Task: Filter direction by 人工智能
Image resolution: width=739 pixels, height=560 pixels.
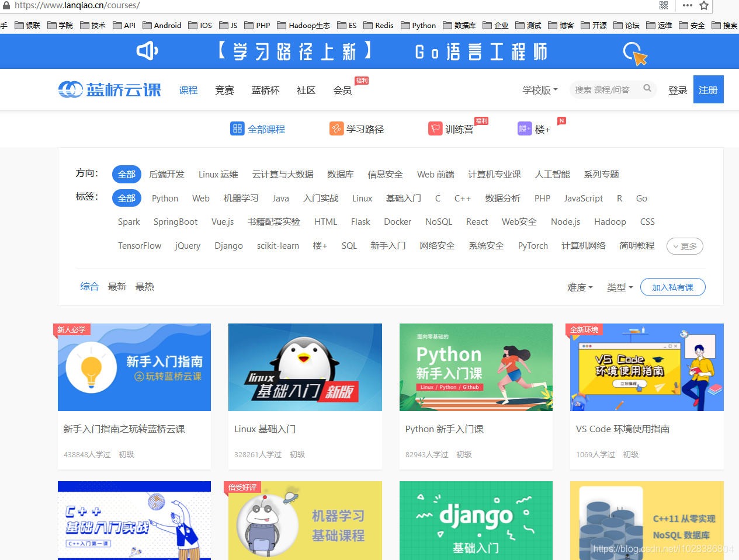Action: 553,174
